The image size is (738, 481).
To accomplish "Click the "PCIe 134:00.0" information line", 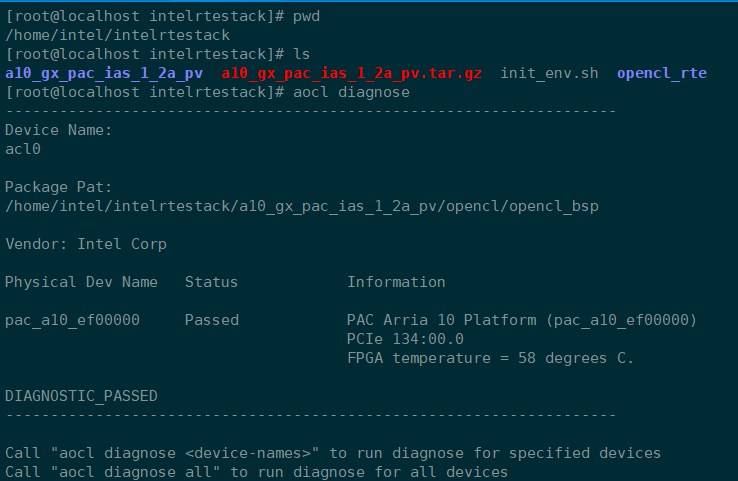I will click(x=405, y=339).
